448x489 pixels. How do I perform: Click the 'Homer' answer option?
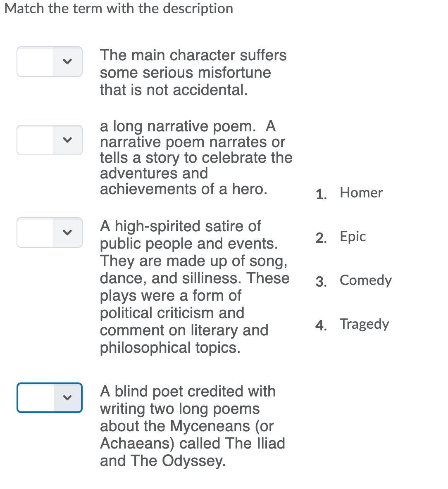click(x=361, y=193)
